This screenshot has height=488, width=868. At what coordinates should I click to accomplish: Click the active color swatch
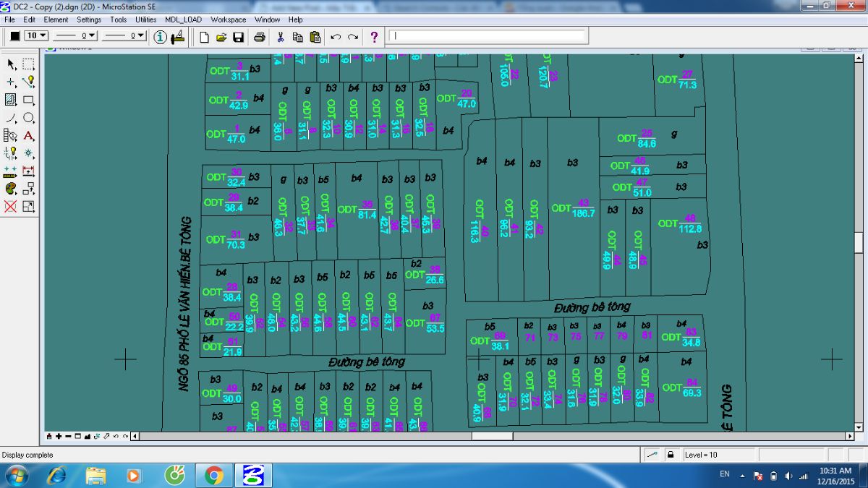14,35
